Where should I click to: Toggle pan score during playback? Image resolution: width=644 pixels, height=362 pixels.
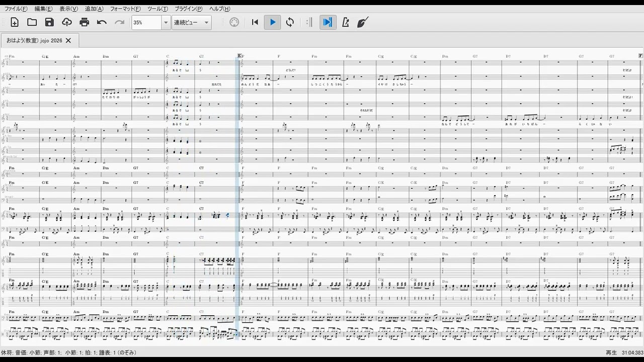[x=328, y=22]
